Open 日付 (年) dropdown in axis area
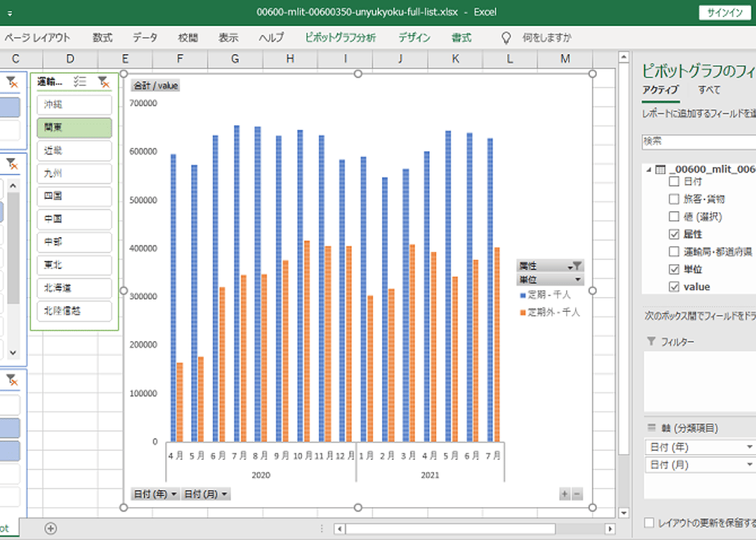756x540 pixels. (749, 447)
